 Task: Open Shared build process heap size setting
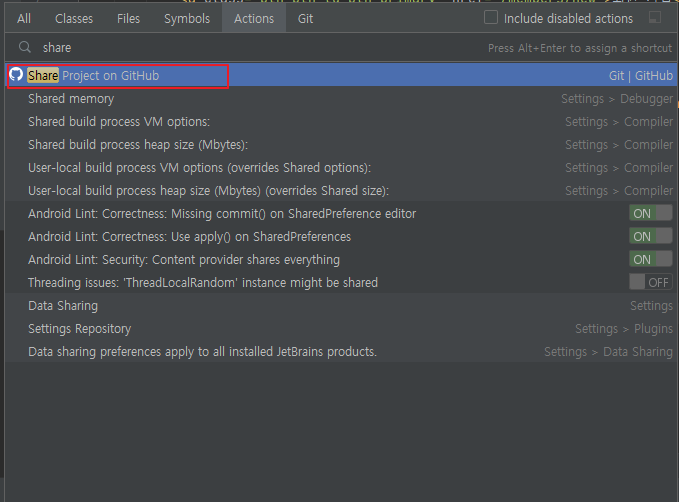(340, 145)
